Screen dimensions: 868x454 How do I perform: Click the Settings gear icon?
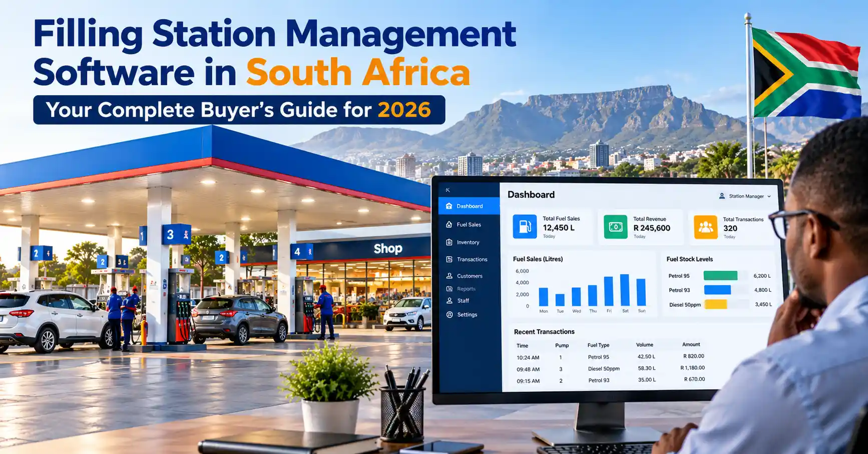(449, 315)
